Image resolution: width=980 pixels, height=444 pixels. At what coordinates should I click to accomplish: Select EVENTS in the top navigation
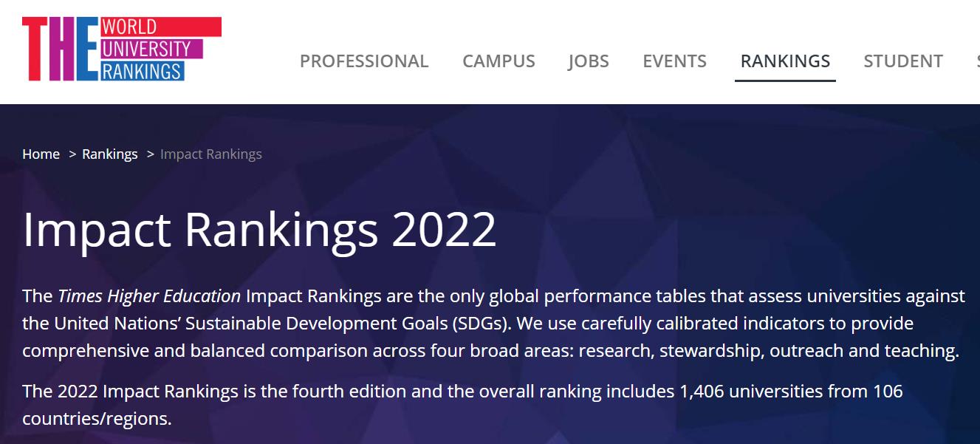674,61
